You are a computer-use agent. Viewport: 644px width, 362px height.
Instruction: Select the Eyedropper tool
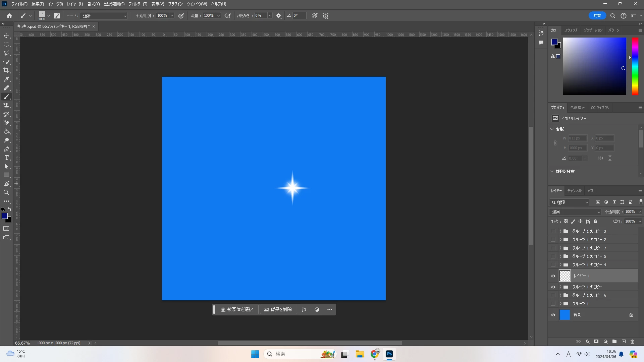tap(6, 79)
